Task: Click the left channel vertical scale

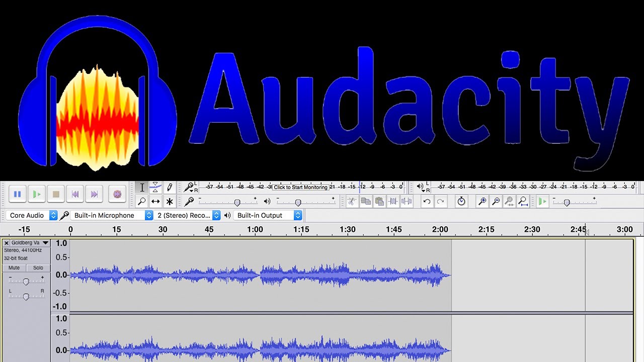Action: (60, 275)
